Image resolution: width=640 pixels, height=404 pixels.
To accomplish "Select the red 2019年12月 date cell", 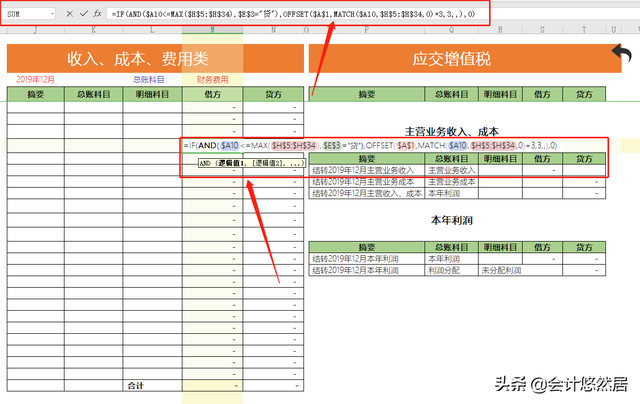I will pos(36,80).
